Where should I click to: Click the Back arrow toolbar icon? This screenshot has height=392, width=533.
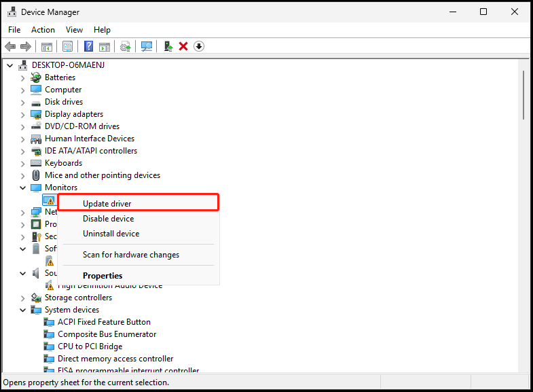(10, 46)
